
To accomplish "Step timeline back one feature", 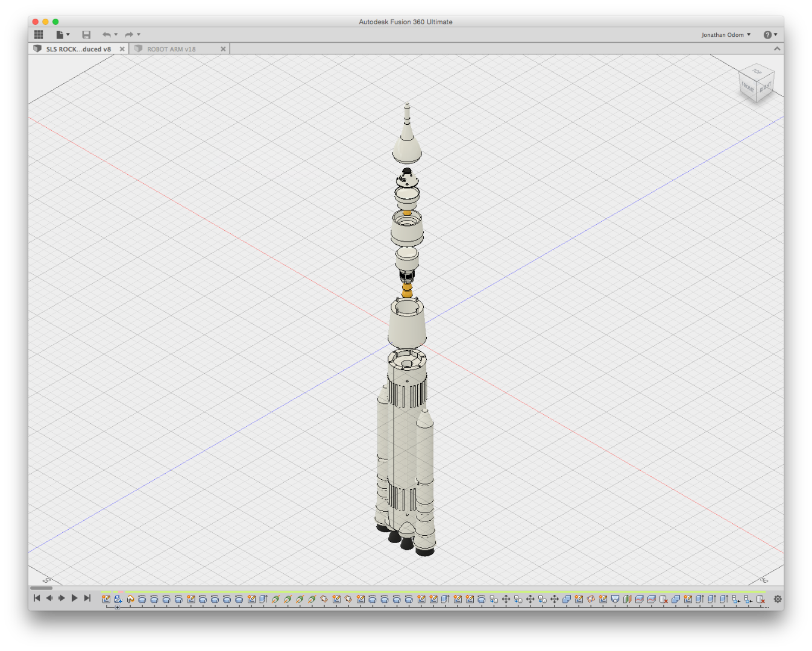I will [x=49, y=598].
